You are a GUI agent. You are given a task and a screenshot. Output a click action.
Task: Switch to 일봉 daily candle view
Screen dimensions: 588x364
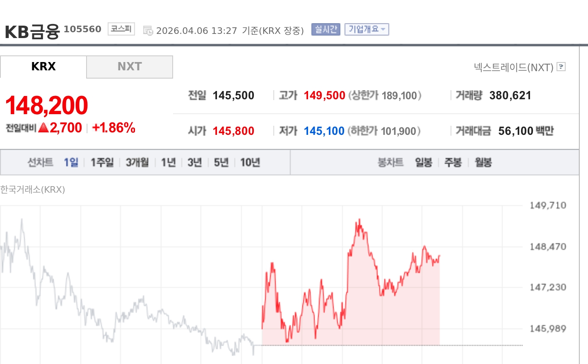coord(423,162)
